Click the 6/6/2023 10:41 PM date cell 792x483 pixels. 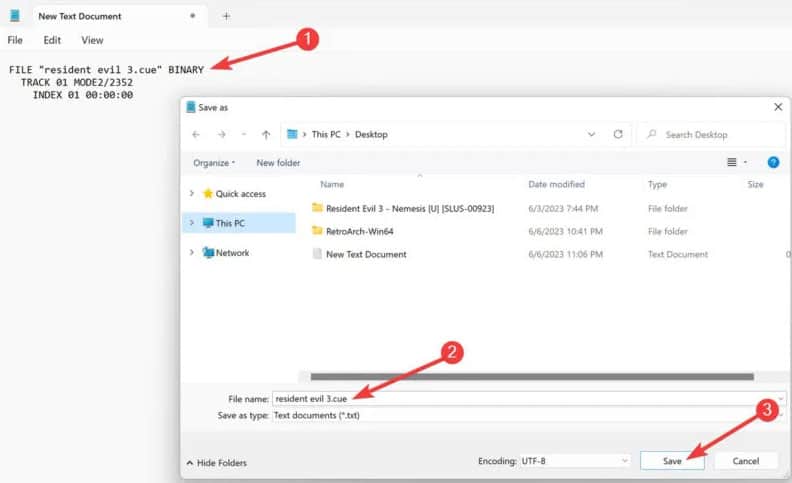point(565,231)
